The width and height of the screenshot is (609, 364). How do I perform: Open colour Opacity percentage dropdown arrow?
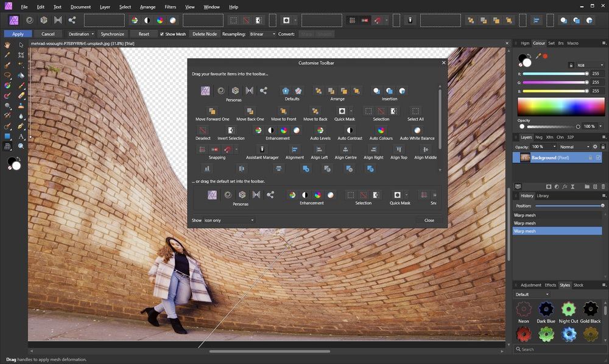(x=600, y=126)
